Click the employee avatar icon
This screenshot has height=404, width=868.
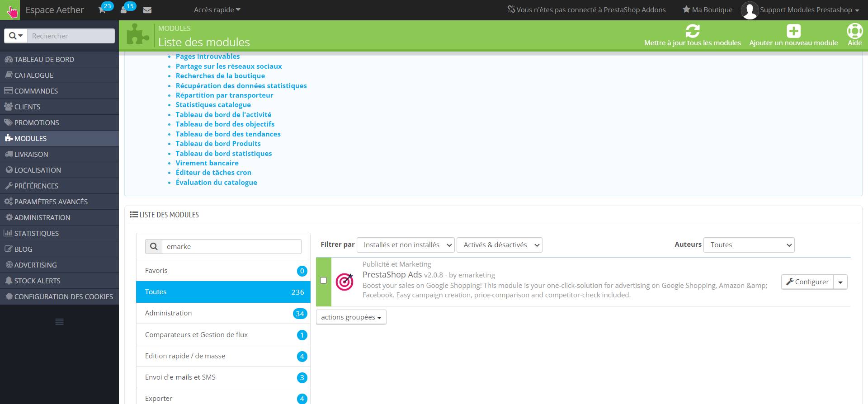750,10
